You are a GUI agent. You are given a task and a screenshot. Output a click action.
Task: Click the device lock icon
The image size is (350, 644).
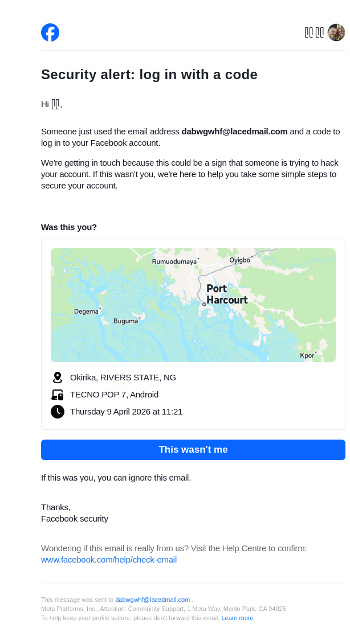57,395
